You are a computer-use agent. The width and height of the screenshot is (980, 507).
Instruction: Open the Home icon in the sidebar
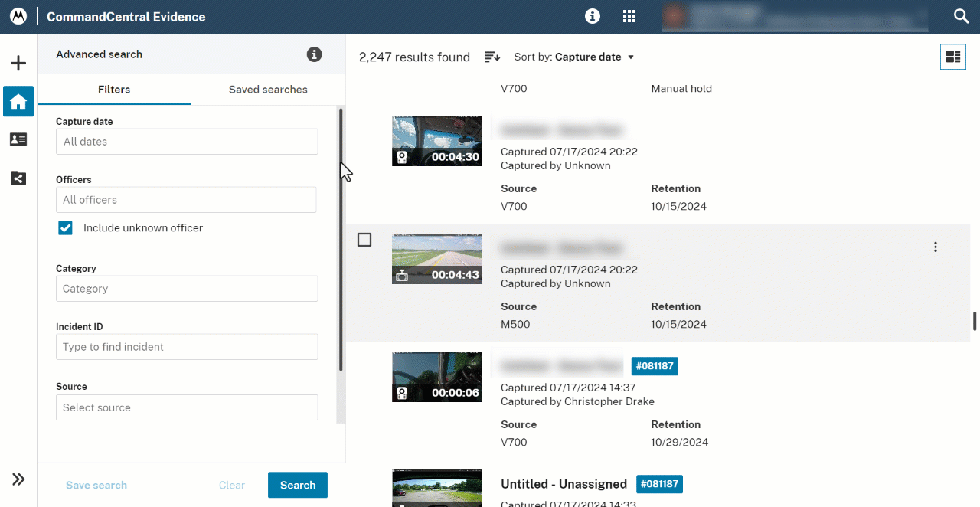[x=18, y=101]
